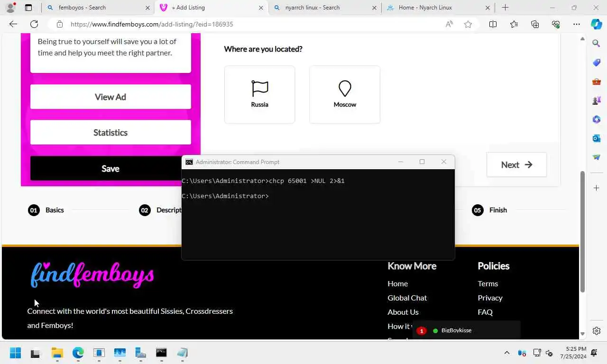
Task: Select the Russia country card
Action: (x=259, y=94)
